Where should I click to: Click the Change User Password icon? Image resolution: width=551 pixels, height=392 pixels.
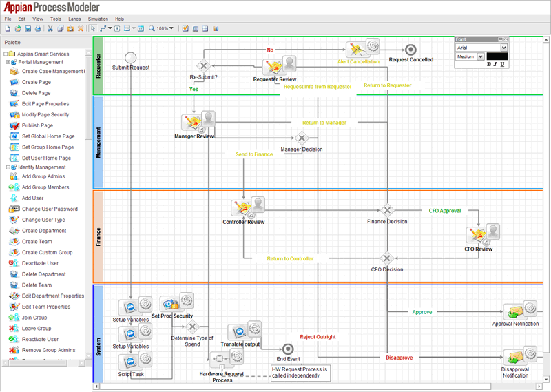pos(14,209)
